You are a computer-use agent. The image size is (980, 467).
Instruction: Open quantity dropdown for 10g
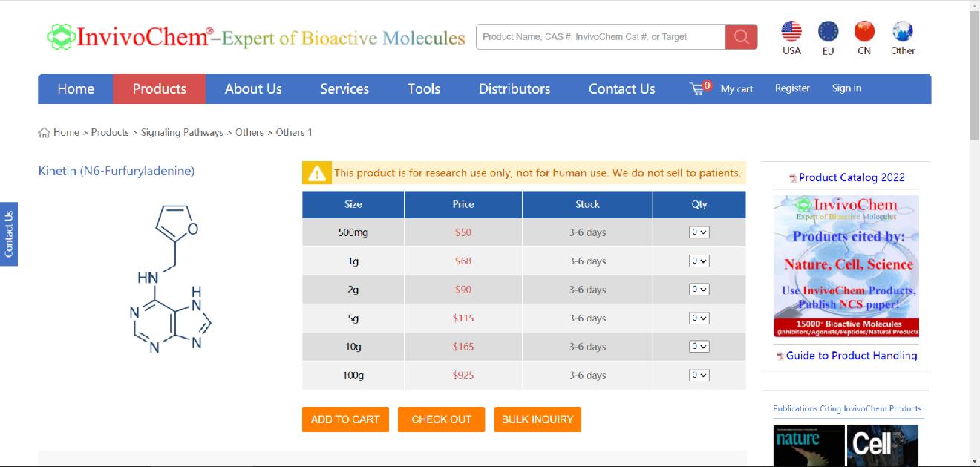coord(699,347)
